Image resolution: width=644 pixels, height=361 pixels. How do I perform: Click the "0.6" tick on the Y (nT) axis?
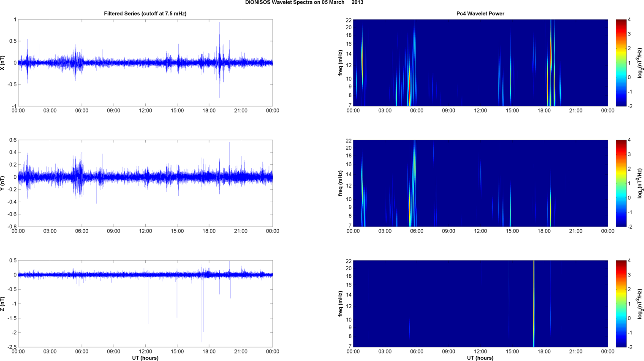pos(12,140)
